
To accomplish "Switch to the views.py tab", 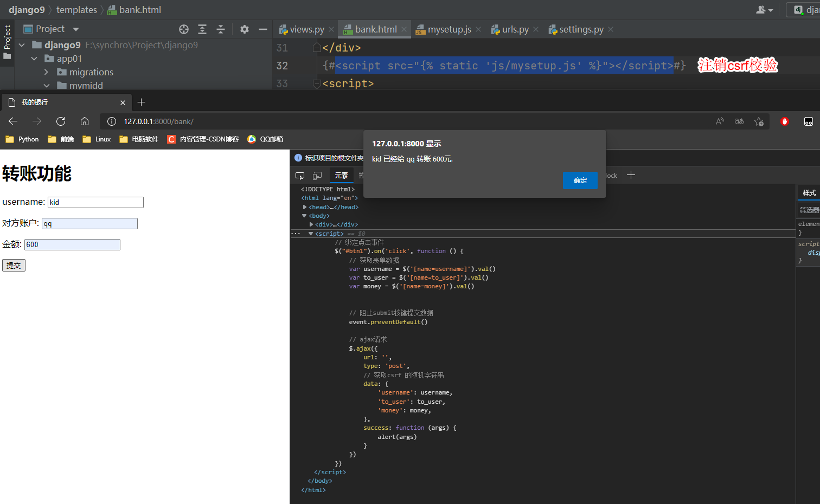I will coord(302,29).
